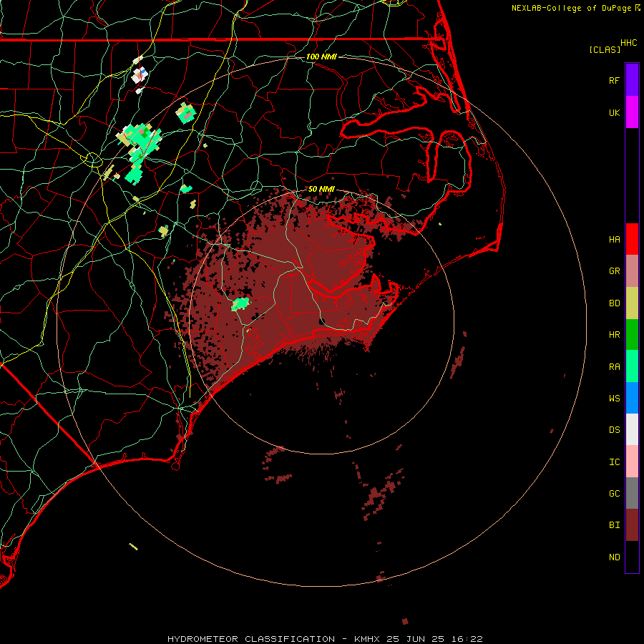Click the RF legend label
This screenshot has width=644, height=644.
614,80
